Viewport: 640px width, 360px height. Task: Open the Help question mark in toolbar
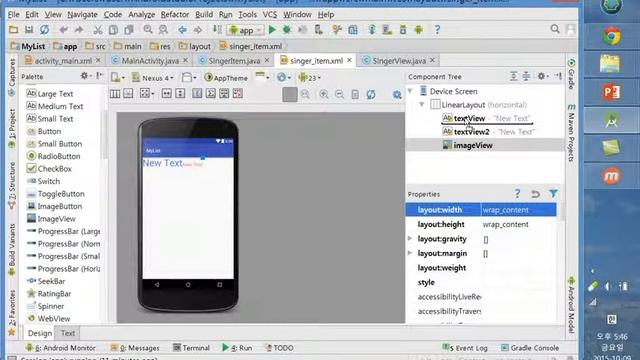pos(437,29)
